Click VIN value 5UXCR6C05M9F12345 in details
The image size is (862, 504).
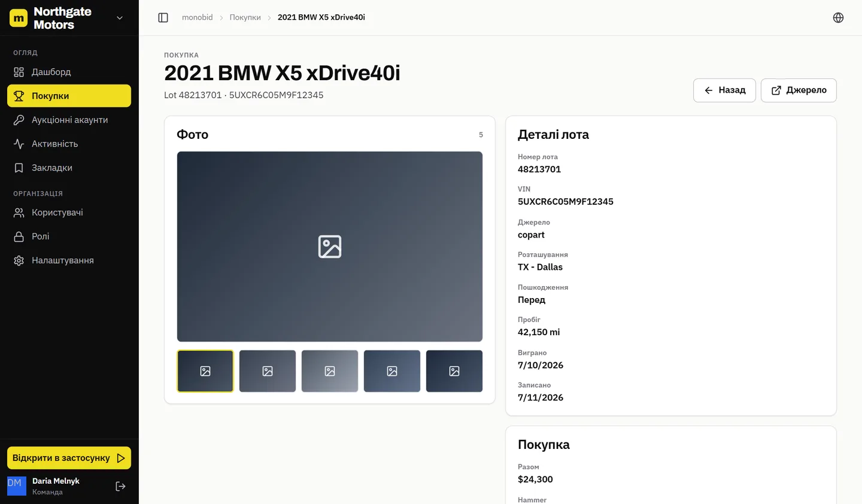[566, 202]
